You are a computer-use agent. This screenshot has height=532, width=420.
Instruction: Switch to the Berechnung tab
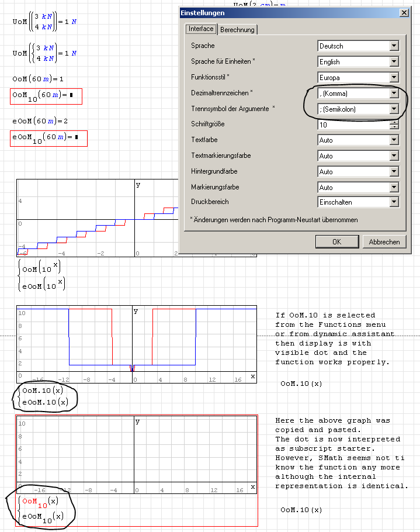click(238, 30)
